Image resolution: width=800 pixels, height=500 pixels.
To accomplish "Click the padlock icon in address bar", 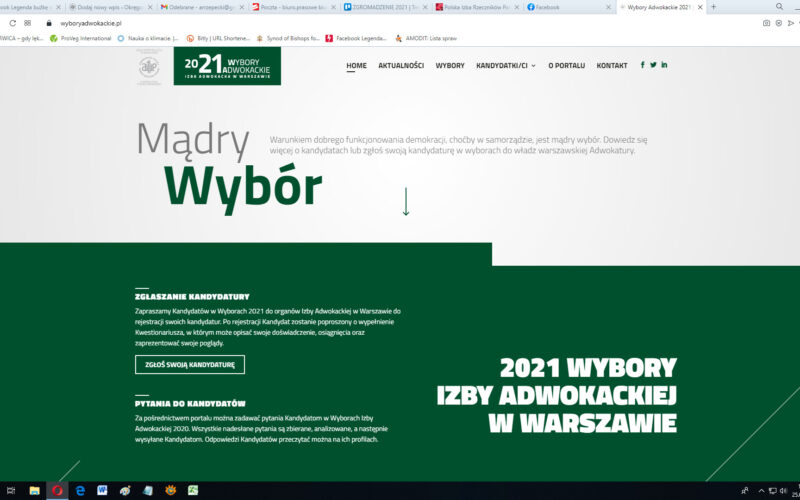I will (x=49, y=23).
